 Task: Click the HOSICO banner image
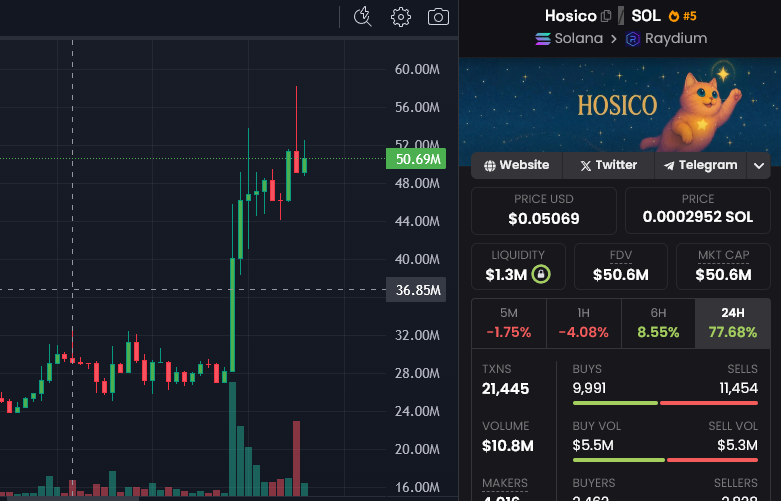coord(620,106)
